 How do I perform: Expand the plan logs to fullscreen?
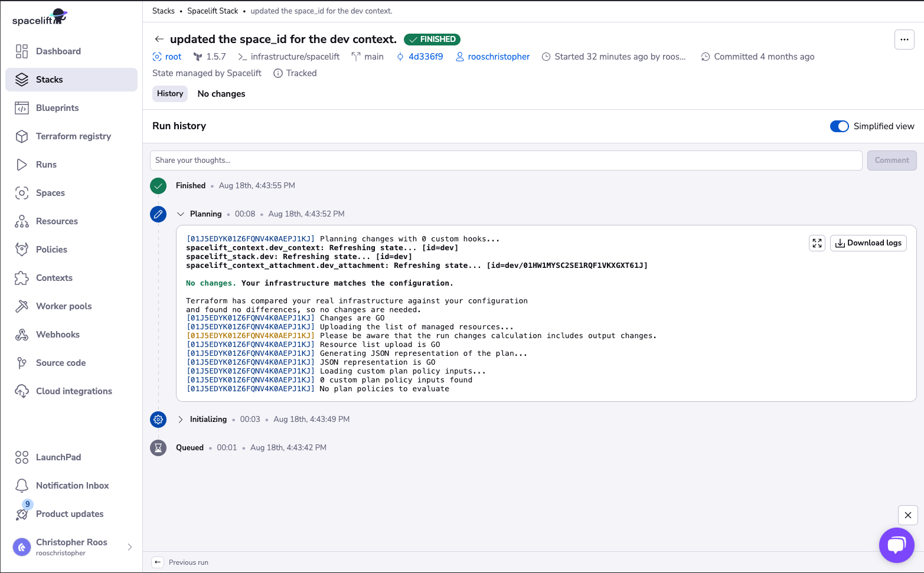(817, 243)
